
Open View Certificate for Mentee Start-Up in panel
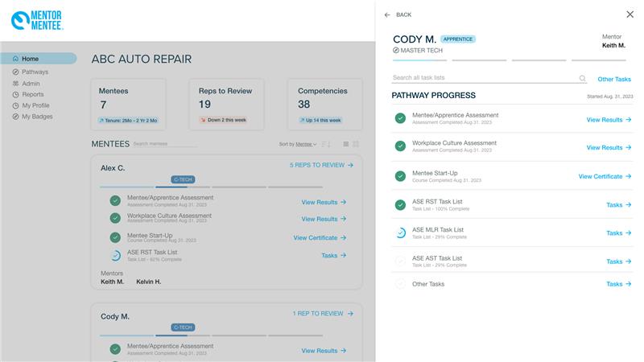pyautogui.click(x=605, y=176)
